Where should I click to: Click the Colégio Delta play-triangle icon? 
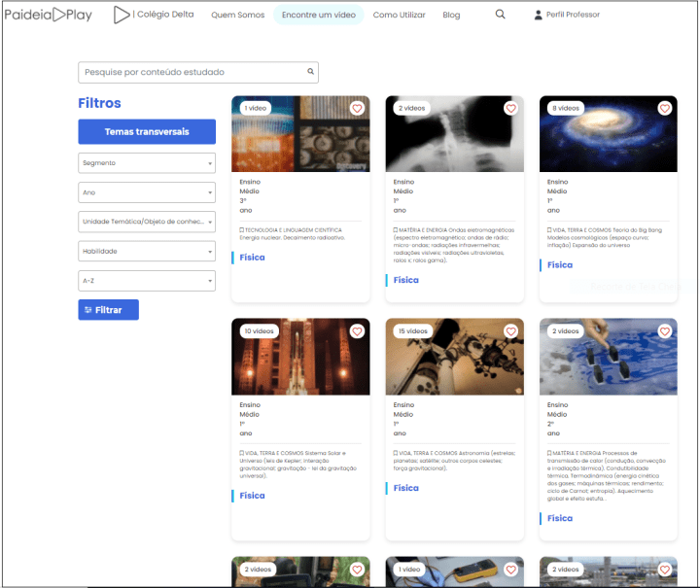pos(121,15)
